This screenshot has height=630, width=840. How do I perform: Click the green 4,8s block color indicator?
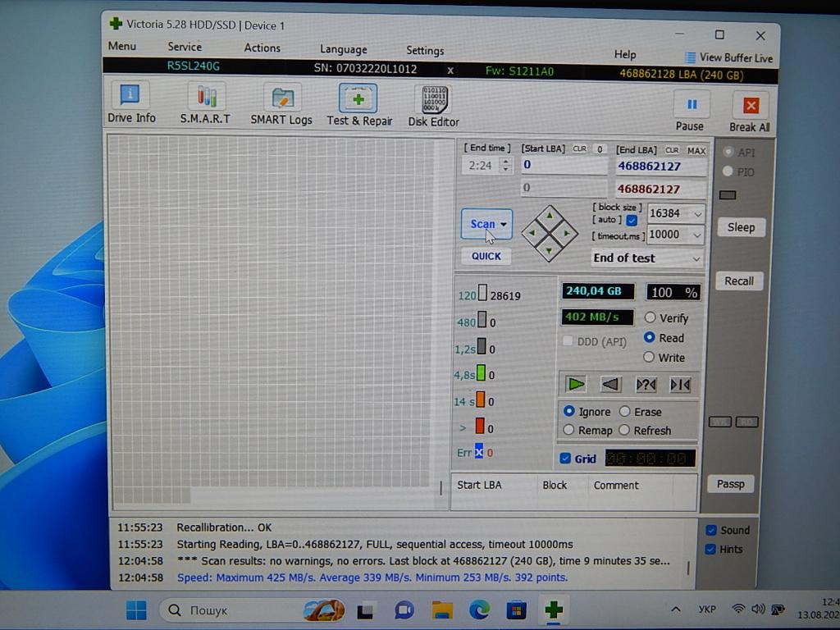coord(481,373)
